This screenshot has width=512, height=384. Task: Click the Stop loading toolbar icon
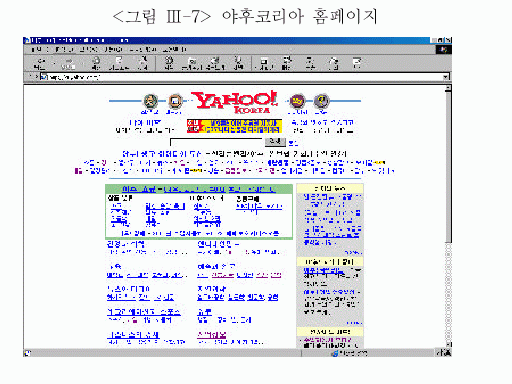click(x=96, y=63)
